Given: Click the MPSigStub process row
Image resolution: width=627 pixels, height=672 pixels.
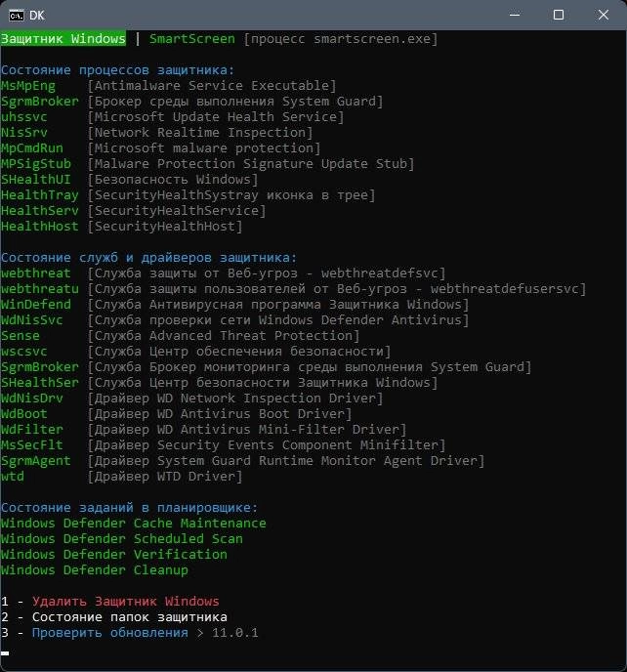Looking at the screenshot, I should pos(207,164).
